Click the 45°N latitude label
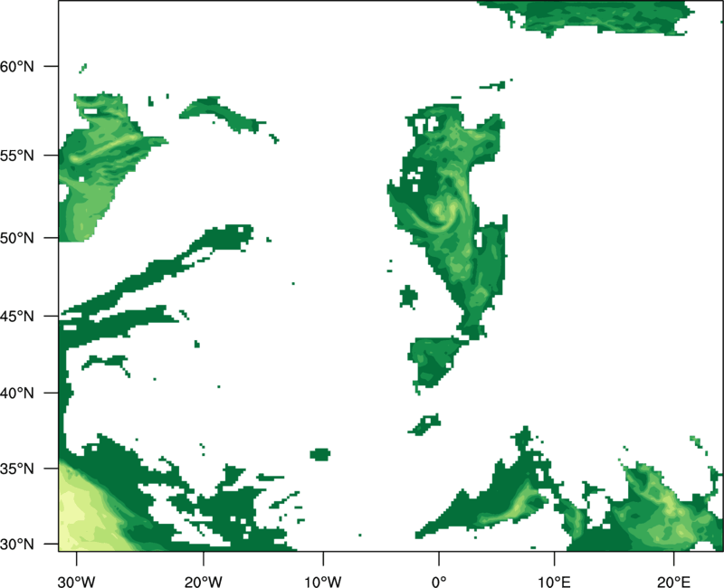The width and height of the screenshot is (724, 588). point(17,316)
